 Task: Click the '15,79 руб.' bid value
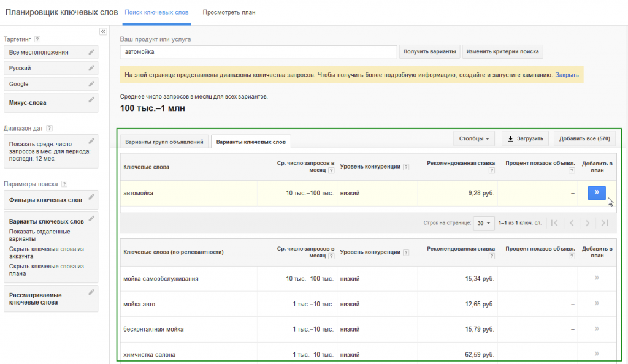point(480,329)
